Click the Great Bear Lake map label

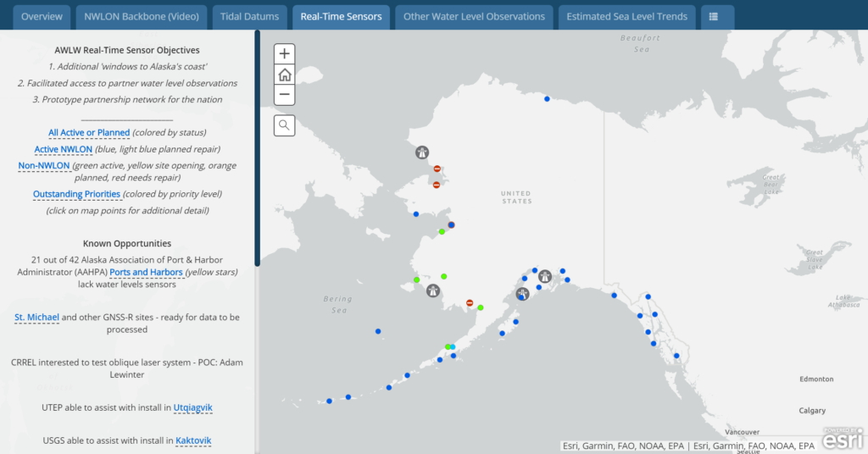[771, 185]
